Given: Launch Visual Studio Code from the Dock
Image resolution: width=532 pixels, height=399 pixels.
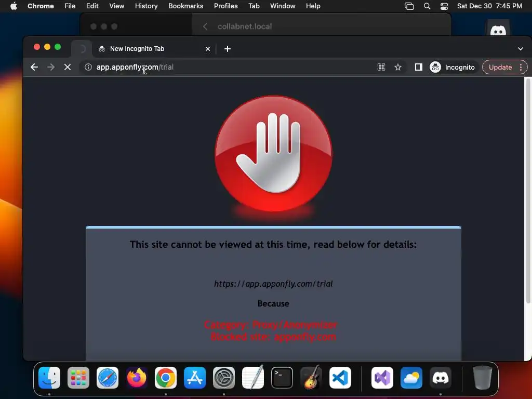Looking at the screenshot, I should click(x=340, y=378).
